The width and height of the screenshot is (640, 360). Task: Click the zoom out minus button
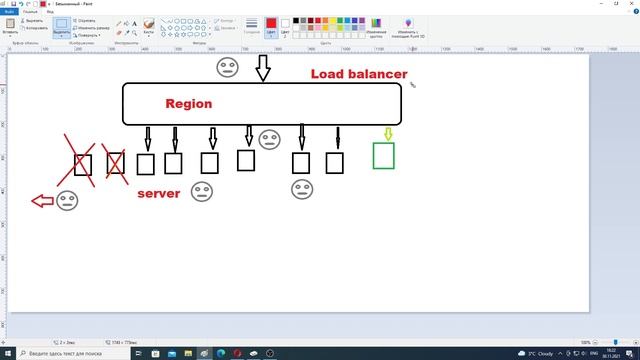click(x=595, y=342)
